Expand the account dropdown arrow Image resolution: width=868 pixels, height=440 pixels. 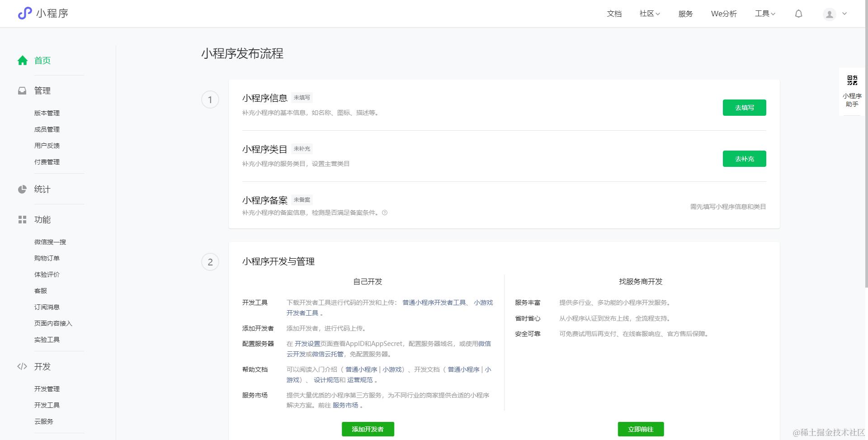point(844,14)
